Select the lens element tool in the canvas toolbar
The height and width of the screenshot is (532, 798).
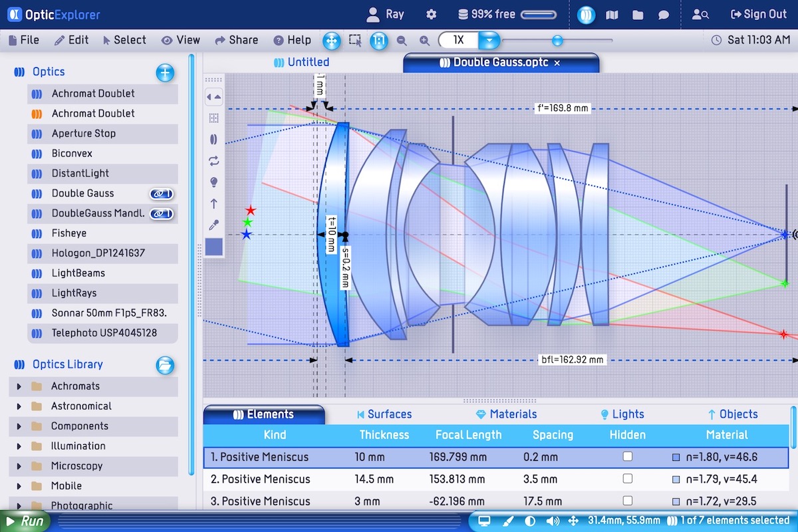coord(213,139)
